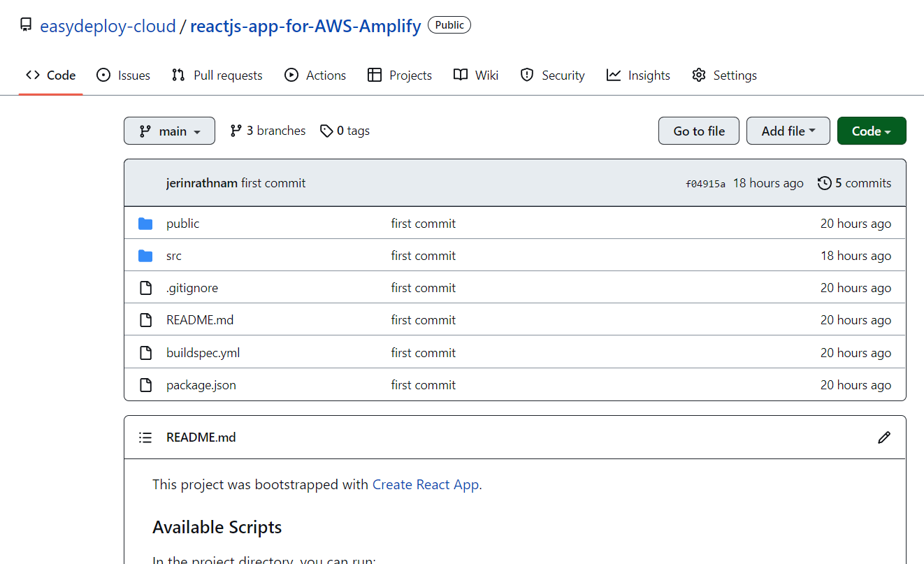Open commit hash f04915a

pos(705,184)
